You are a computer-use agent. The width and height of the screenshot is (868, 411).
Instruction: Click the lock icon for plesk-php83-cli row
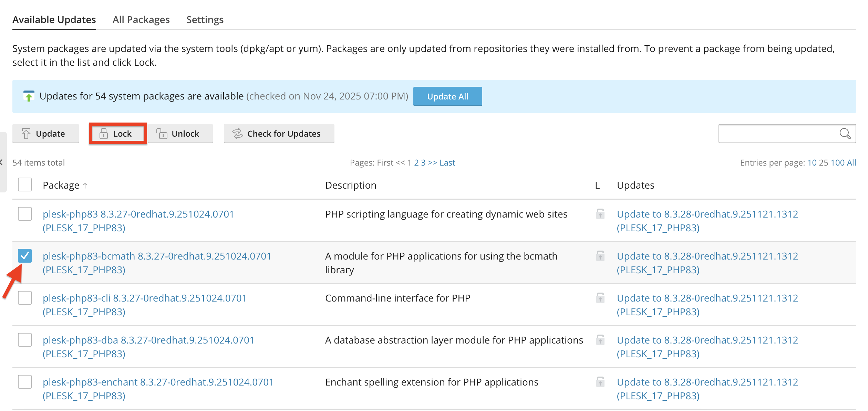point(600,298)
